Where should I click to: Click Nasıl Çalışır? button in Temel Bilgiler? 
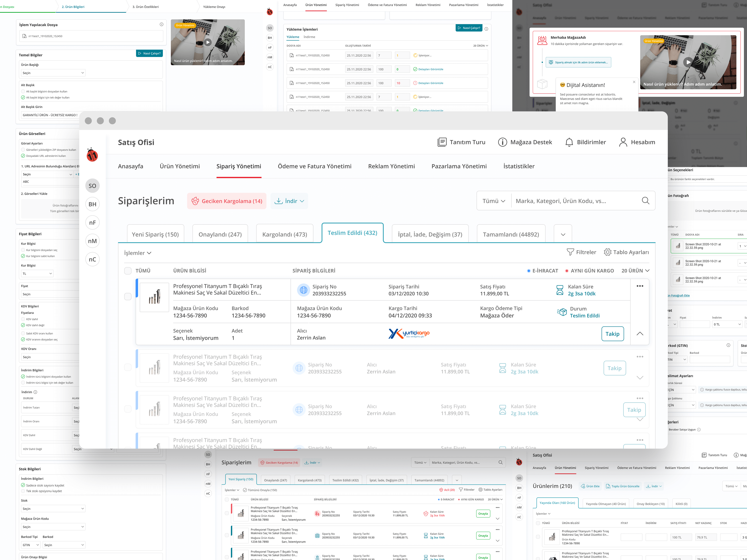[149, 53]
